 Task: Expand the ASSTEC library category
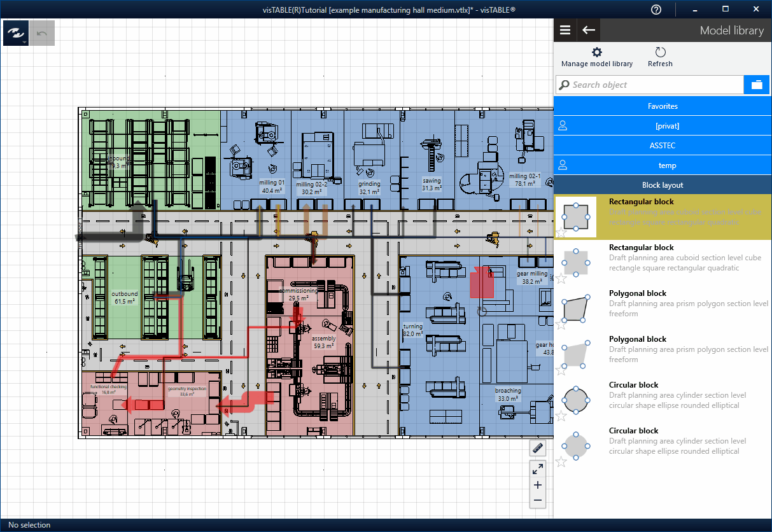(663, 146)
